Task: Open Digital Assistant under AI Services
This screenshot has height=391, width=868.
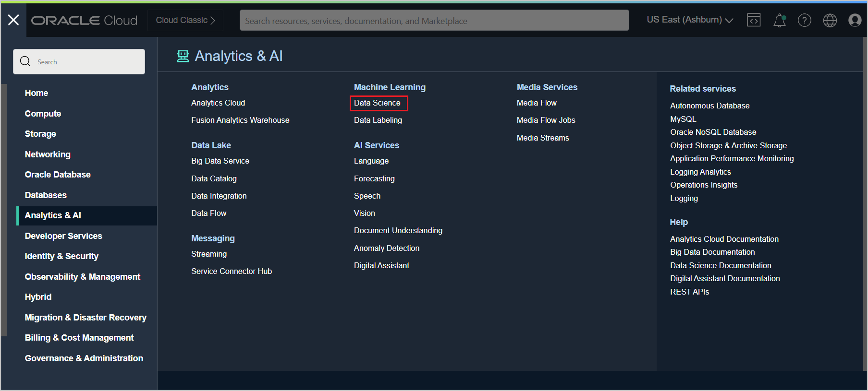Action: [x=381, y=265]
